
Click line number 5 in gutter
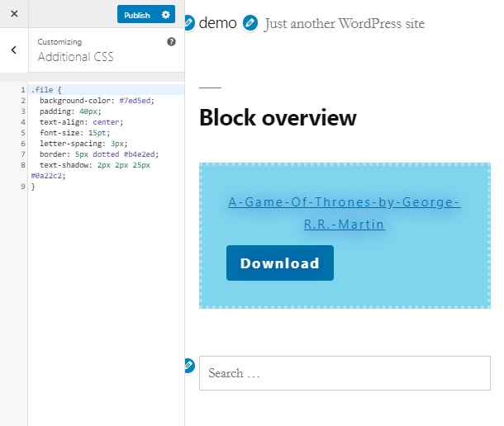(x=23, y=133)
